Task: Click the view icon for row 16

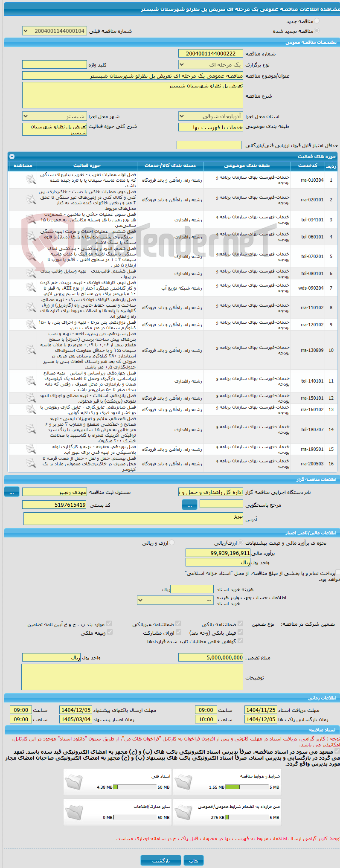Action: pyautogui.click(x=31, y=464)
